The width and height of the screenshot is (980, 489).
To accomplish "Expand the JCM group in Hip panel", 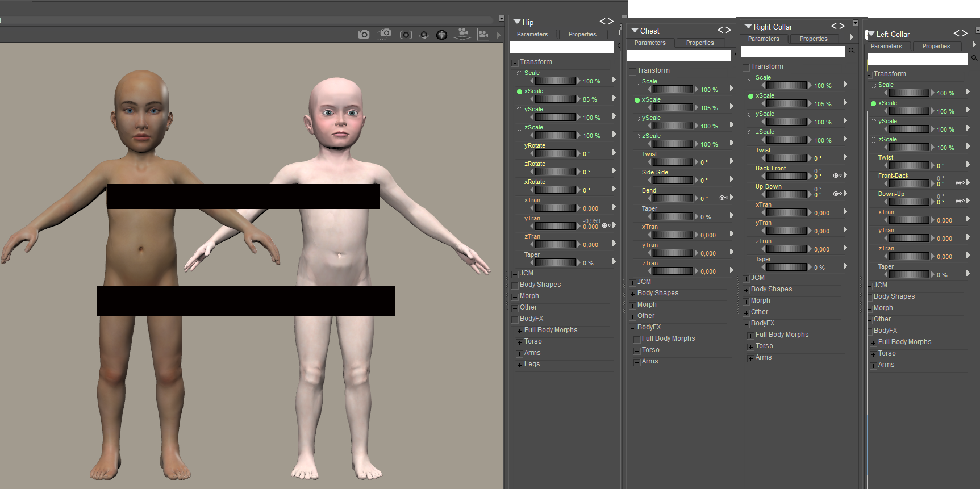I will click(515, 274).
